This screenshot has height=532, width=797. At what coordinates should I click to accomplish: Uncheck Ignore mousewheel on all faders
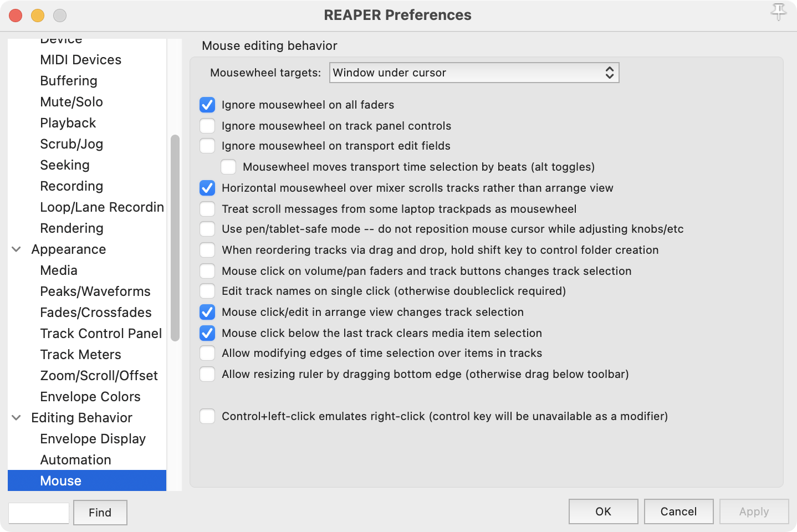tap(207, 105)
